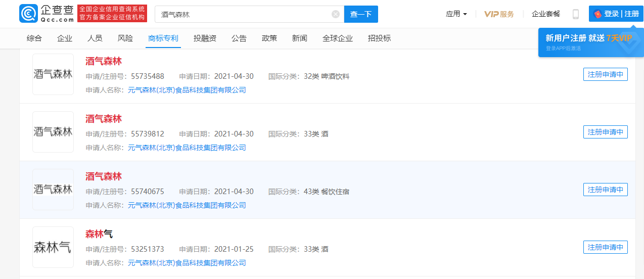The width and height of the screenshot is (644, 279).
Task: Click 注册申请中 status for 55739812
Action: point(606,132)
